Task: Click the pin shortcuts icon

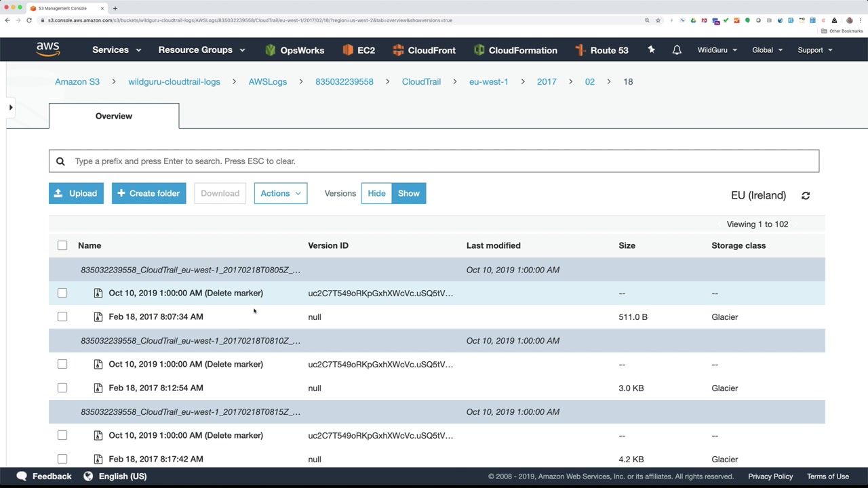Action: tap(651, 49)
